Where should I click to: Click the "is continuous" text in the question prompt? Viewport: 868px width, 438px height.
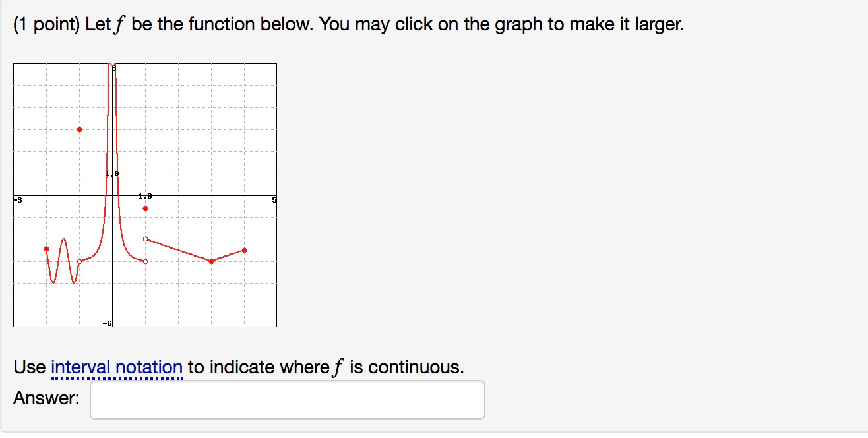(x=407, y=367)
